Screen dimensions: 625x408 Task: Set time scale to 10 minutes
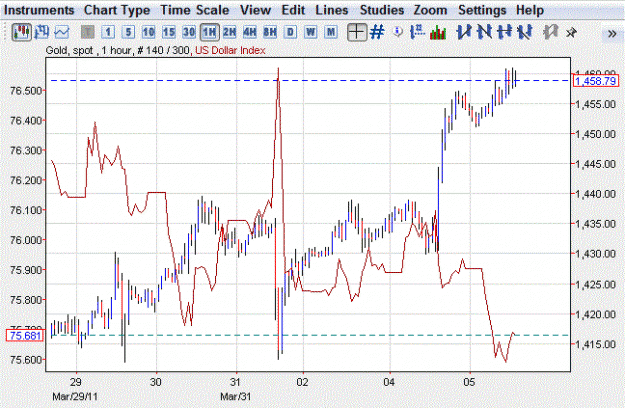(149, 32)
